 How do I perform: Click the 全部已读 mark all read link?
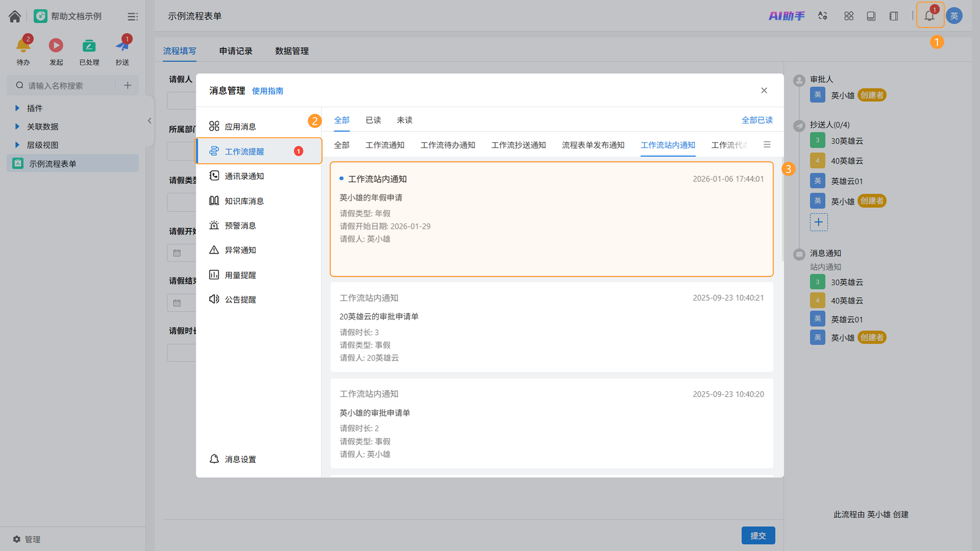757,120
